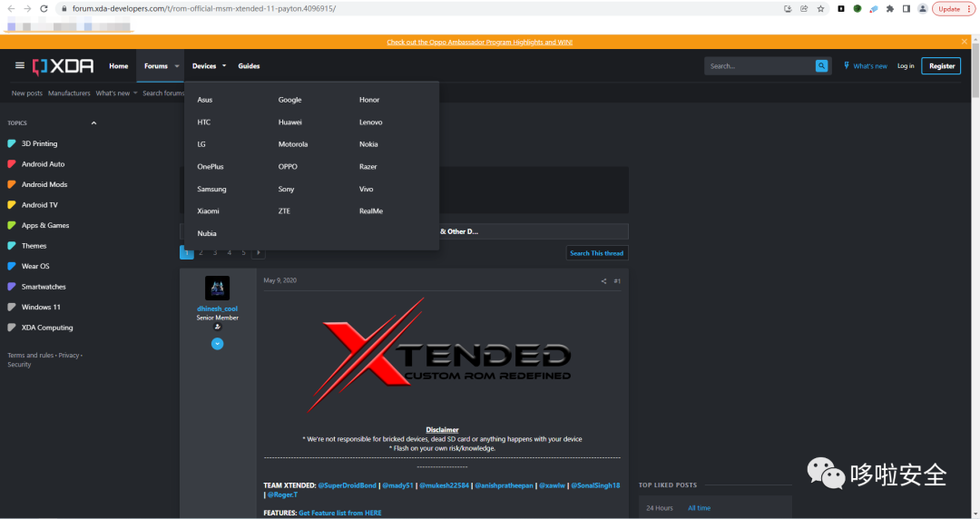980x519 pixels.
Task: Click the search magnifier button
Action: click(821, 65)
